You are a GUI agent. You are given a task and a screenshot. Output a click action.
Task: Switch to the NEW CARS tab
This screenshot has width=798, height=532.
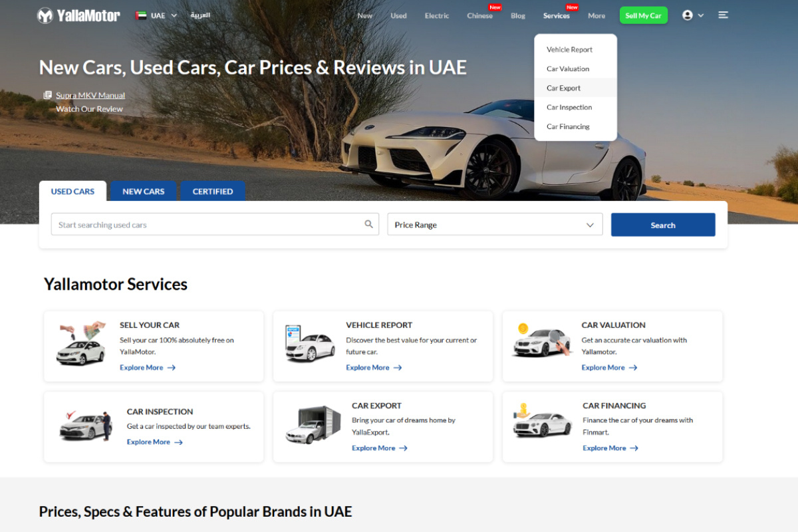coord(143,191)
